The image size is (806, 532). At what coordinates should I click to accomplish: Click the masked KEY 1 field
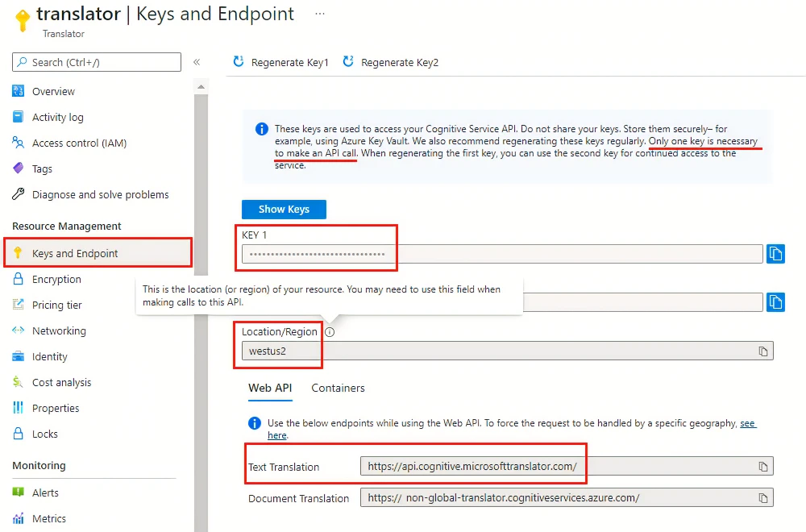pyautogui.click(x=502, y=254)
